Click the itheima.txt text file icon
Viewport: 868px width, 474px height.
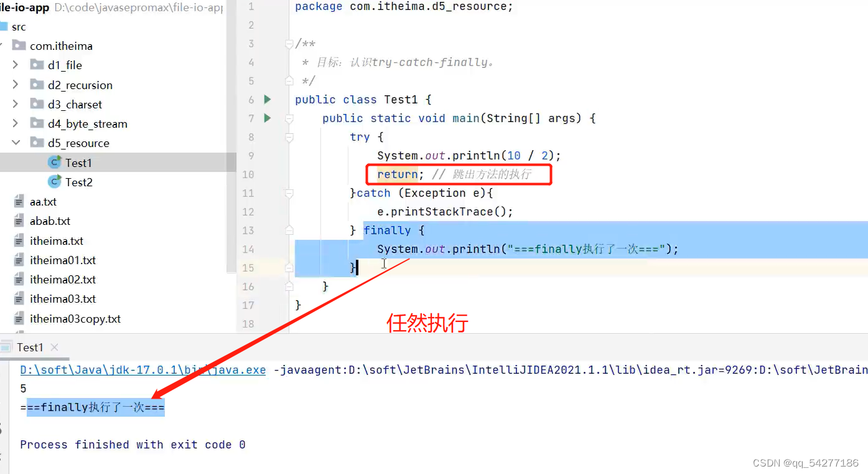[x=19, y=240]
